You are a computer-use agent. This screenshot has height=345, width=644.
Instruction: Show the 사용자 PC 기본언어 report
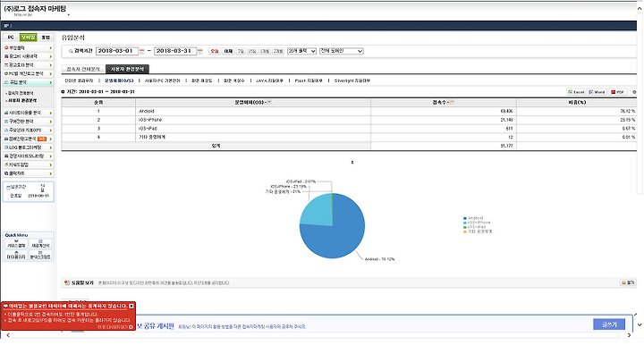click(x=162, y=80)
